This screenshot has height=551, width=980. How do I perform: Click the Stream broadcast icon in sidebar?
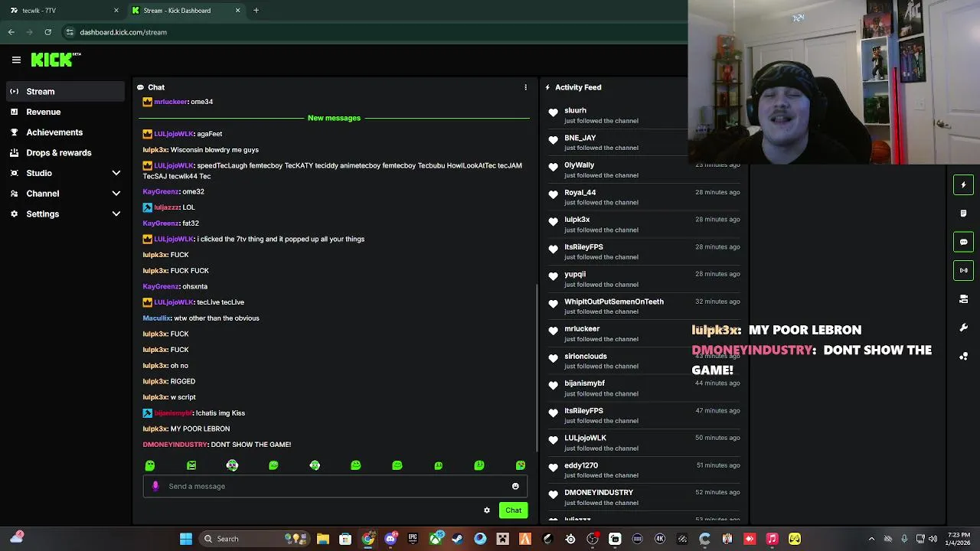click(14, 91)
